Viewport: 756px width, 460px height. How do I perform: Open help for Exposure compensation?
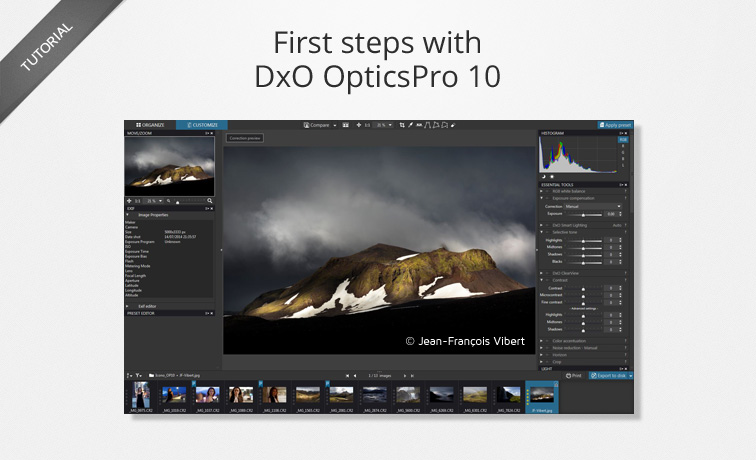click(x=626, y=198)
